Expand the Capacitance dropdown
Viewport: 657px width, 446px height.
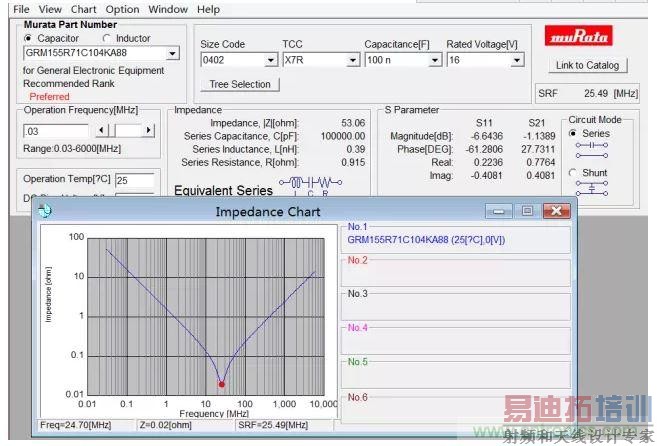[x=435, y=60]
